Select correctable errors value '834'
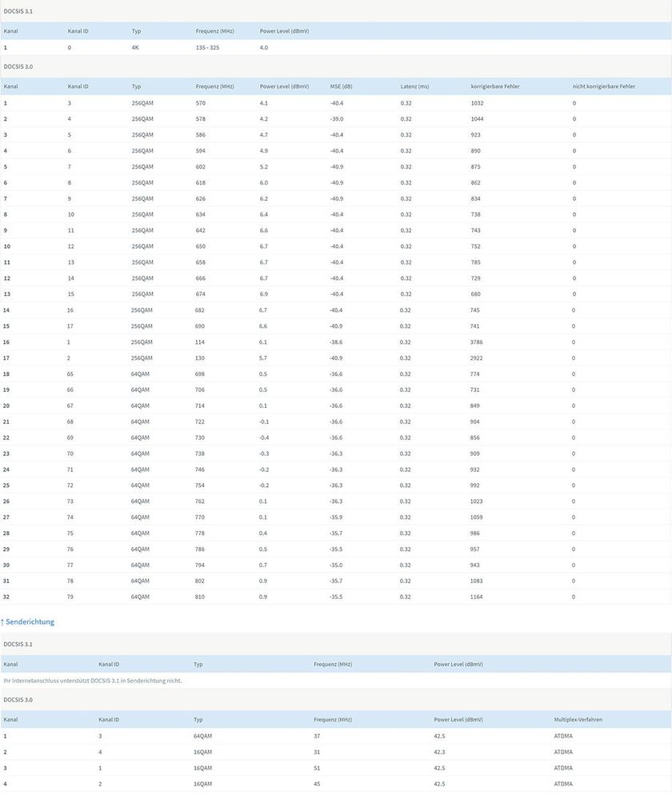The width and height of the screenshot is (672, 799). pyautogui.click(x=476, y=198)
